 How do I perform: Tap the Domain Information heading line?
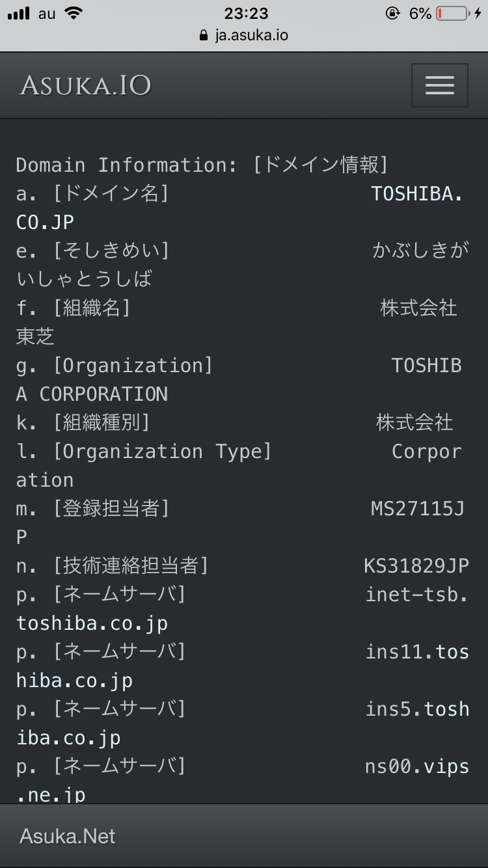202,165
